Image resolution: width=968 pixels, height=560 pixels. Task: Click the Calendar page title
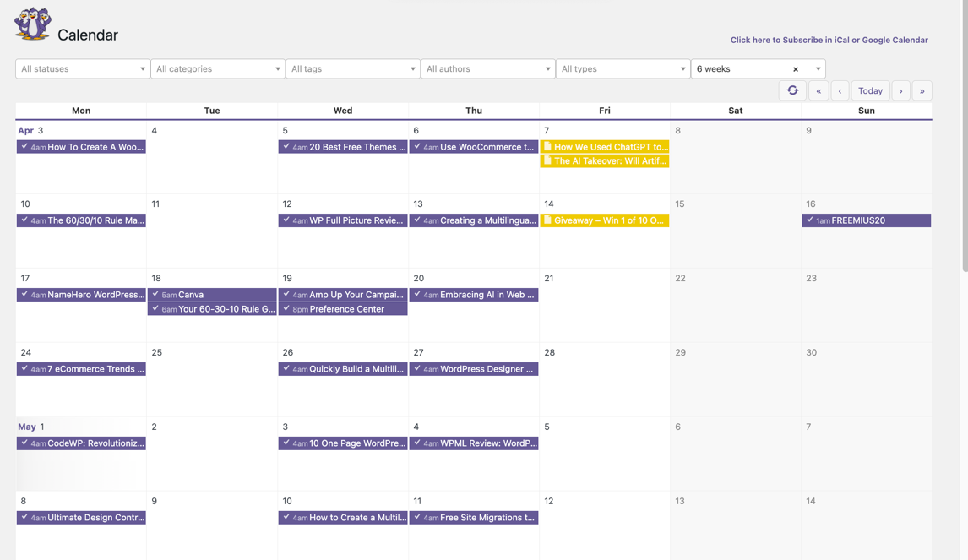88,35
